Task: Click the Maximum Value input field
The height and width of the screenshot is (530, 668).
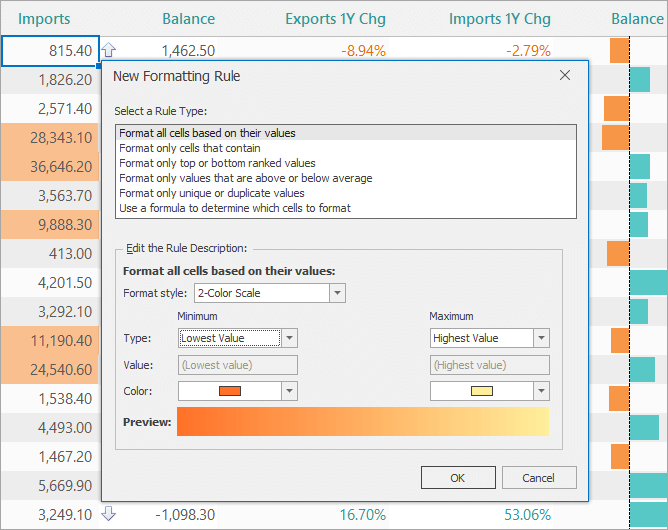Action: tap(489, 365)
